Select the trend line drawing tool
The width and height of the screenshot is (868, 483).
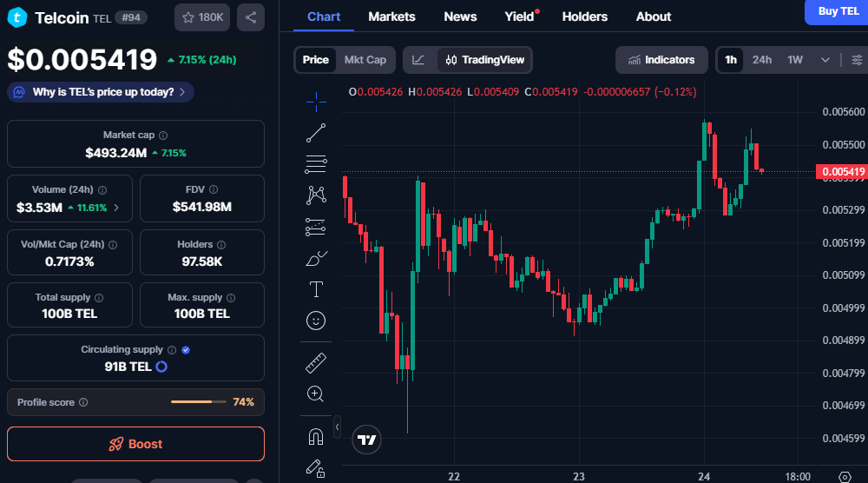(x=317, y=133)
